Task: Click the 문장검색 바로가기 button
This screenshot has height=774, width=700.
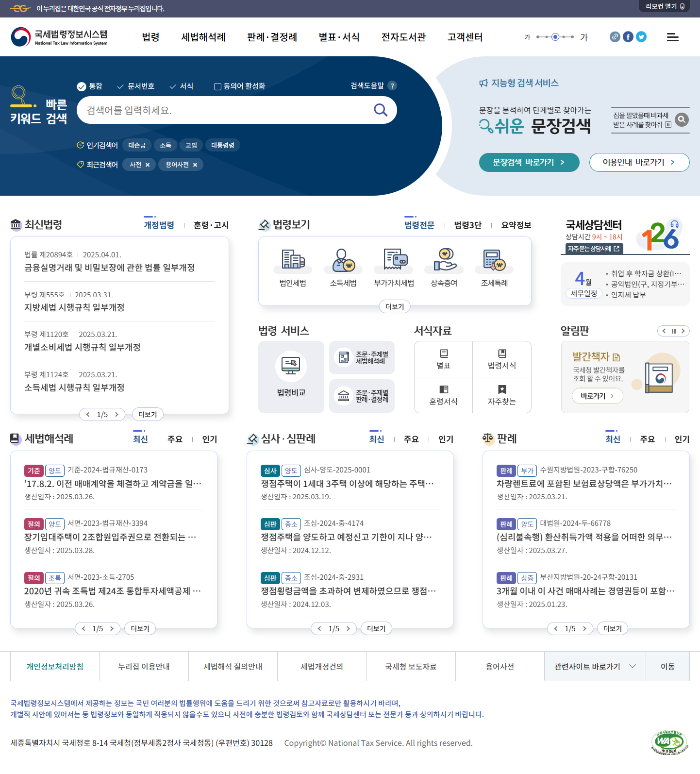Action: (529, 163)
